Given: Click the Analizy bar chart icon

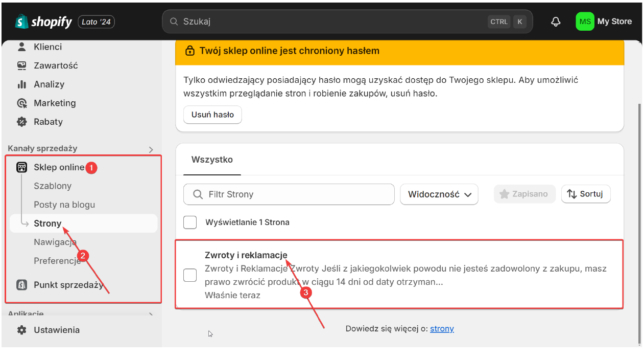Looking at the screenshot, I should (x=21, y=84).
